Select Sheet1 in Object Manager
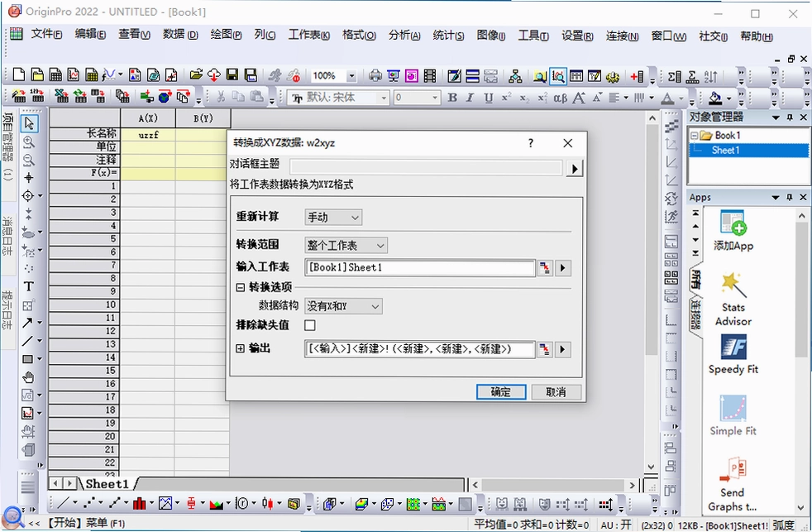This screenshot has height=532, width=812. [x=725, y=151]
